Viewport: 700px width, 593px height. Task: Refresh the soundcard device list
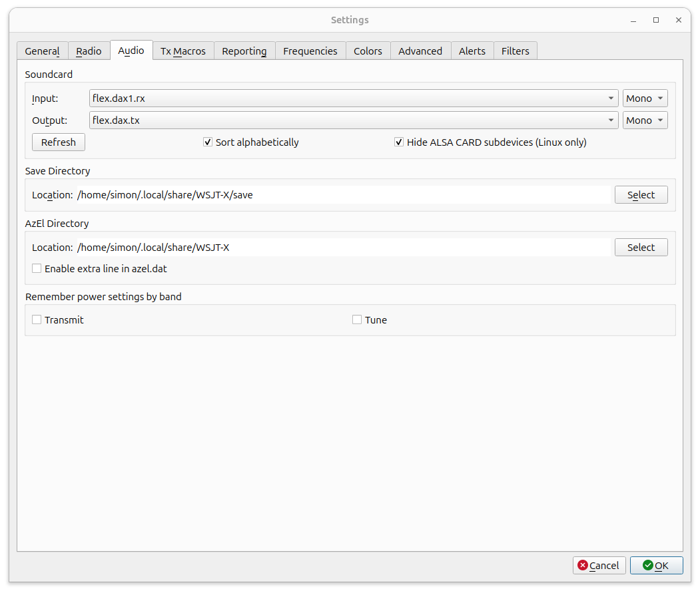point(59,142)
